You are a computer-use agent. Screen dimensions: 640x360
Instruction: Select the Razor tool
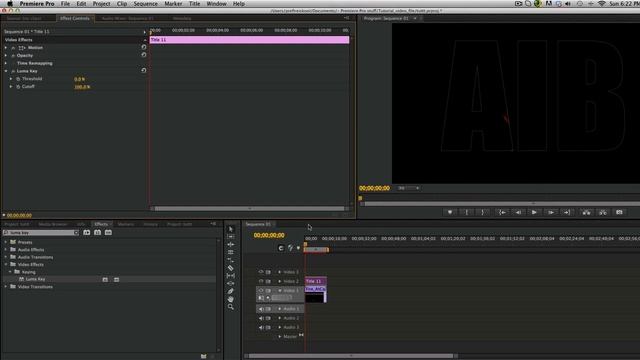pyautogui.click(x=231, y=268)
